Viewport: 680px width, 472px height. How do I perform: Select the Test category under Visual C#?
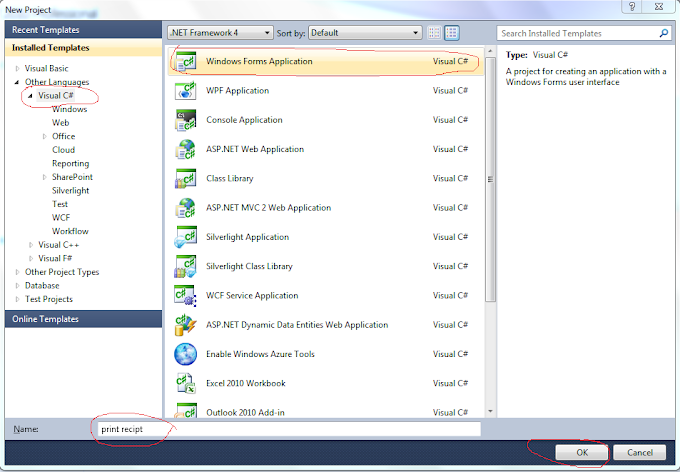pos(60,204)
